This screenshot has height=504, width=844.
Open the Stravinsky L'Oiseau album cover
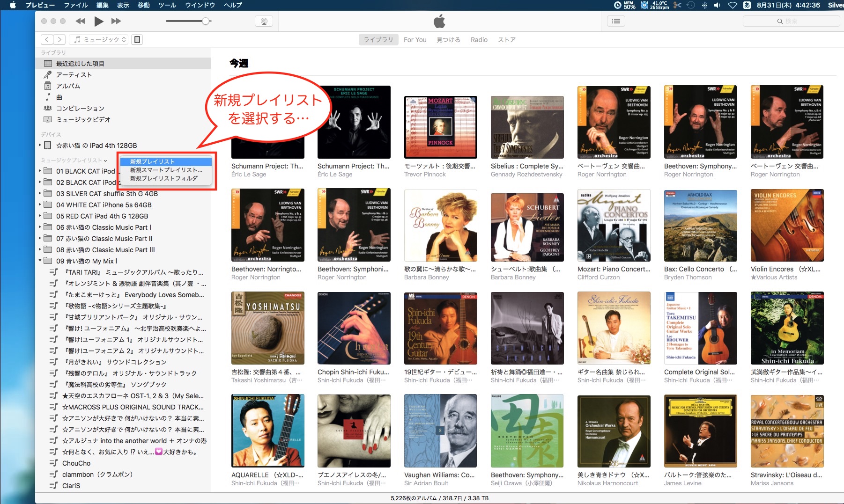(x=787, y=431)
